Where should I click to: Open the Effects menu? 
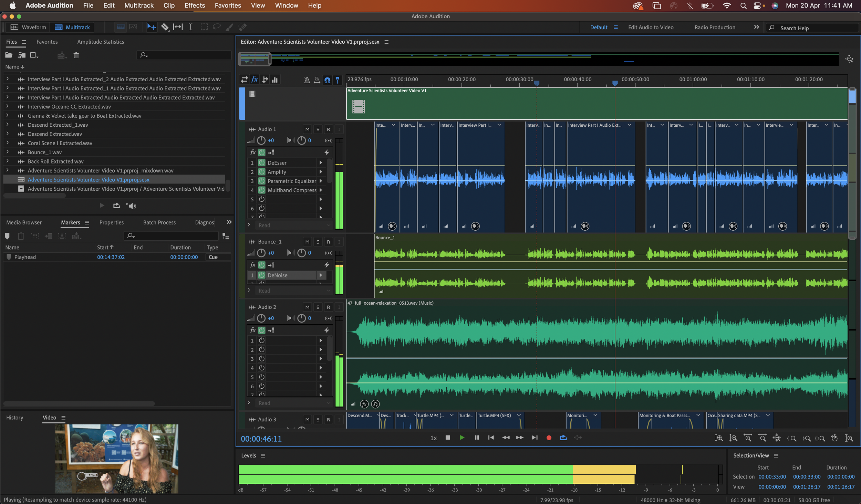coord(195,6)
